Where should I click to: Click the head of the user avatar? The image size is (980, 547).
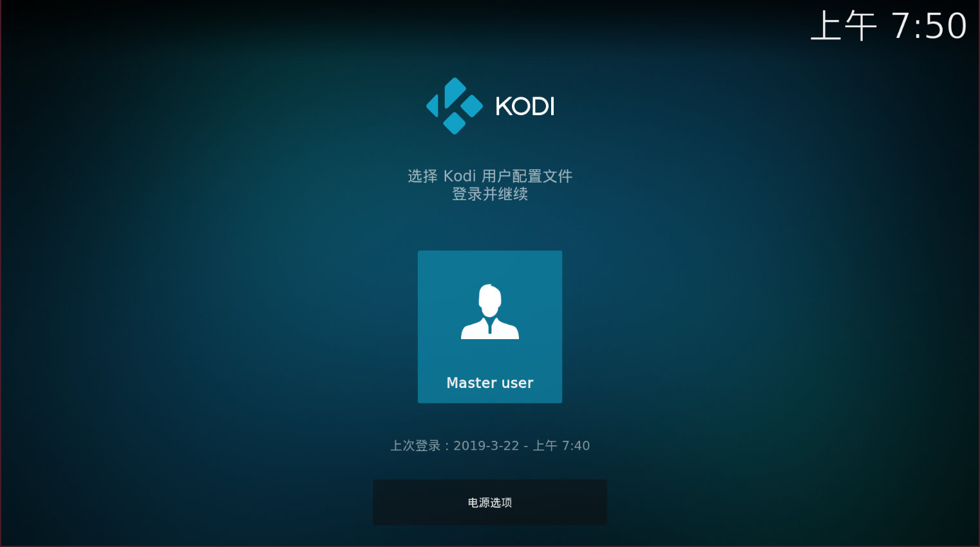point(490,299)
